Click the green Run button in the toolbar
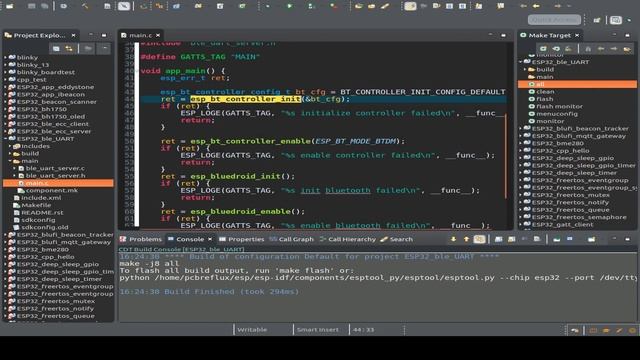The image size is (640, 360). pos(289,6)
